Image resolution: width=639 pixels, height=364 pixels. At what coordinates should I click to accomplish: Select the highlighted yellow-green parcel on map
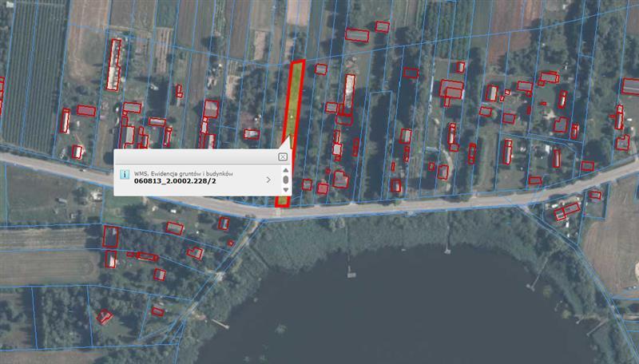click(x=294, y=96)
